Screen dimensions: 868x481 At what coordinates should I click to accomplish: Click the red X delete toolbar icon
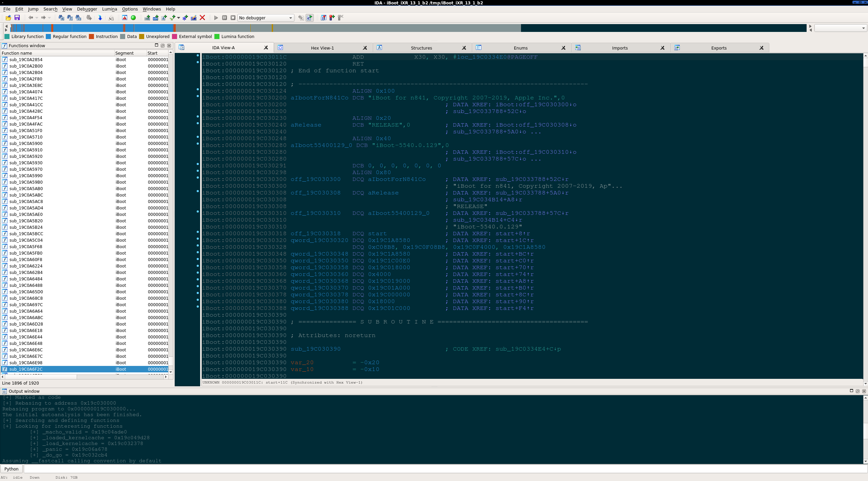pos(202,18)
